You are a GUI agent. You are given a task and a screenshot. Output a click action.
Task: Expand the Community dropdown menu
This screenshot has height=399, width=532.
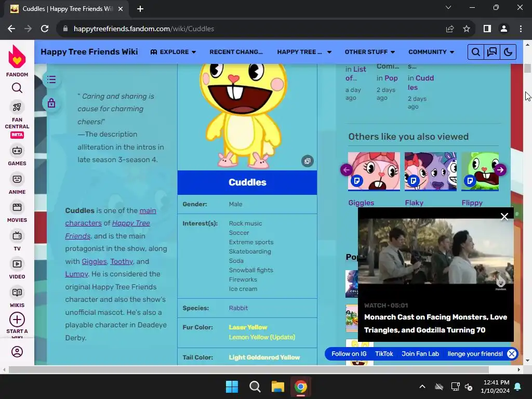(431, 52)
